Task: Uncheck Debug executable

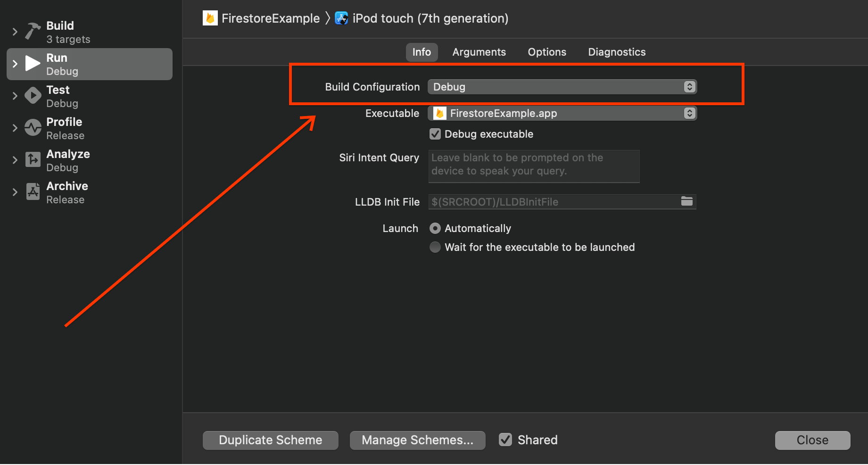Action: (x=434, y=134)
